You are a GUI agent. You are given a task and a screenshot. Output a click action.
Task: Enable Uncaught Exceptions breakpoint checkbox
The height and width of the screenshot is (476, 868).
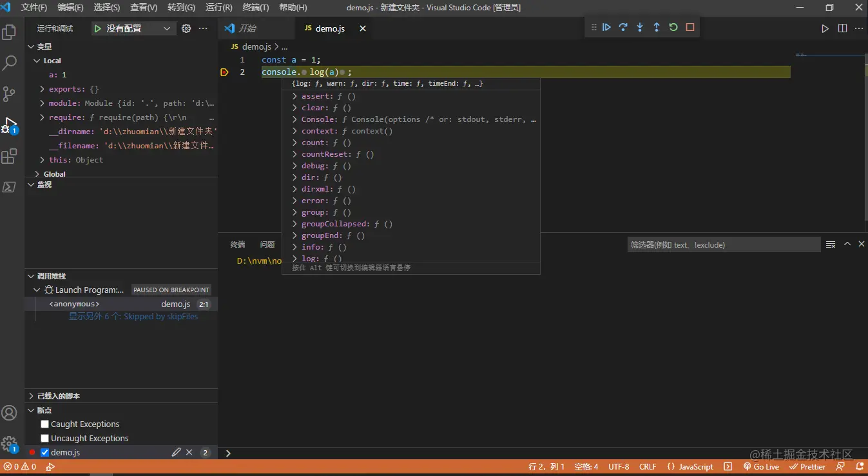click(x=45, y=438)
